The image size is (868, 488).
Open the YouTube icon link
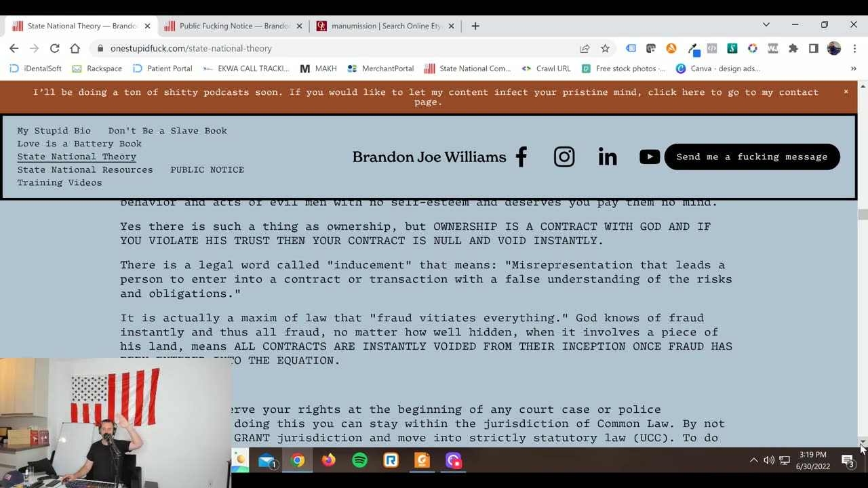pyautogui.click(x=650, y=157)
